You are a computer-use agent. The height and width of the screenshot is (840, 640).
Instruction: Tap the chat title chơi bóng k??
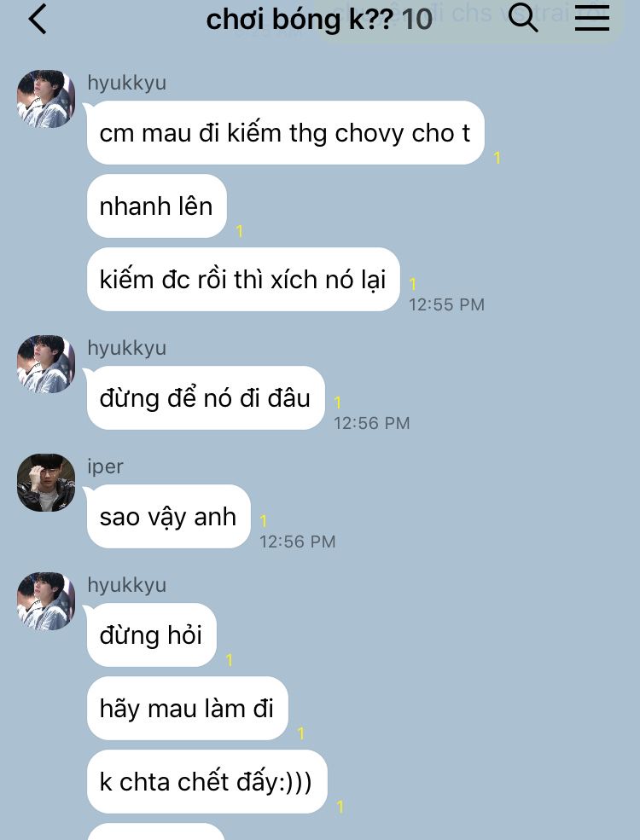click(300, 20)
